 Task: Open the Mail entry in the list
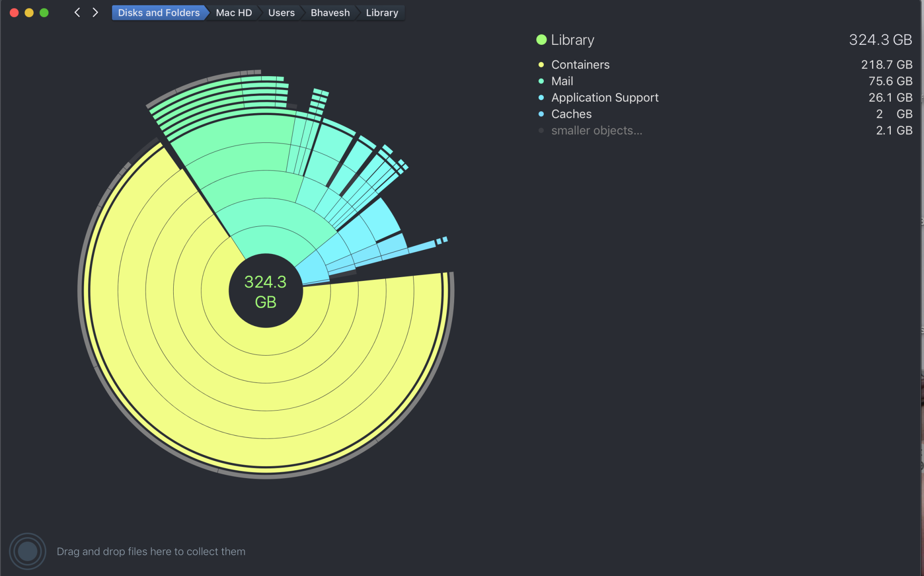click(x=562, y=81)
